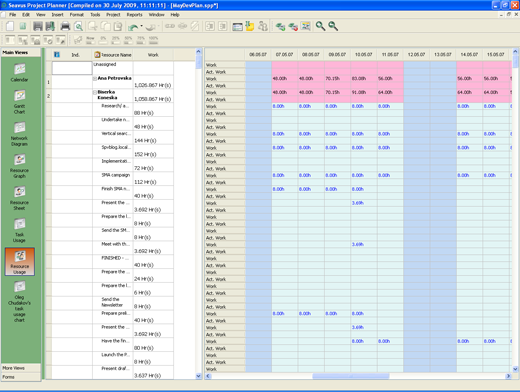Open print preview with magnifier page icon
The image size is (520, 392).
(78, 26)
